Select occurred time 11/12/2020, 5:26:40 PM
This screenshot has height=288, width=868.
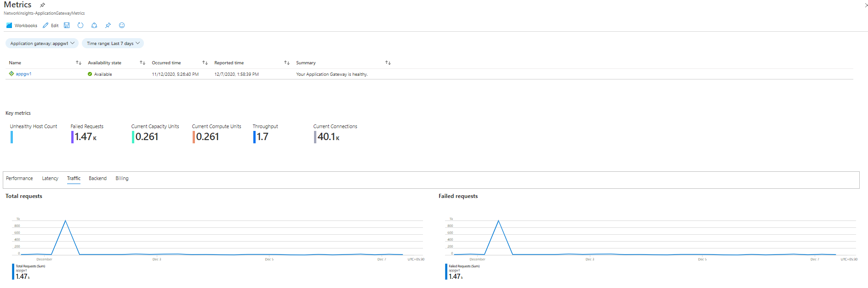click(x=175, y=74)
